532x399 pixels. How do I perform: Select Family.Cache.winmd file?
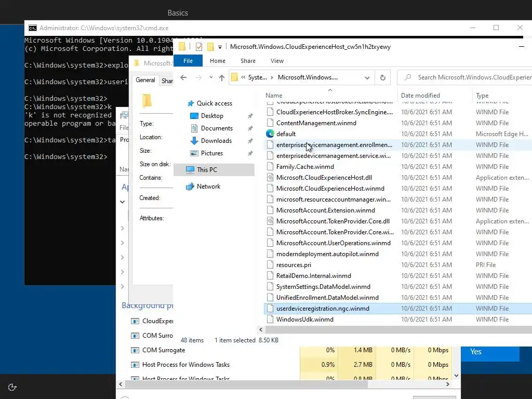[x=305, y=167]
